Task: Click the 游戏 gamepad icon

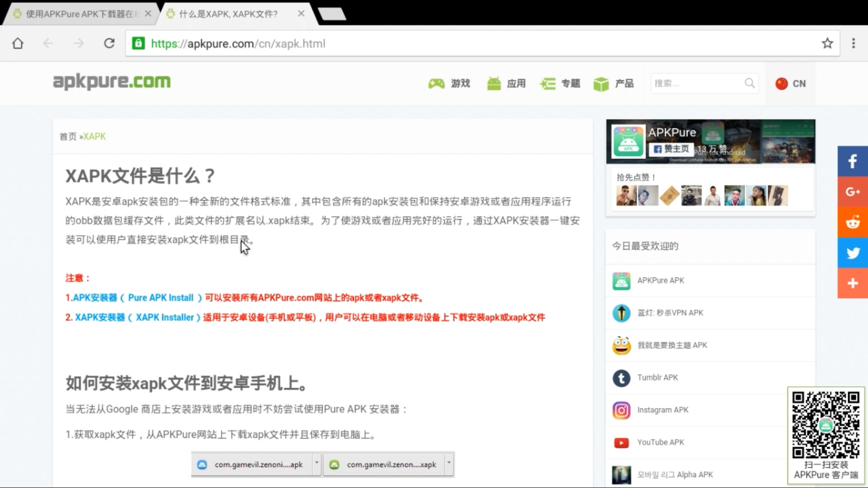Action: pos(436,84)
